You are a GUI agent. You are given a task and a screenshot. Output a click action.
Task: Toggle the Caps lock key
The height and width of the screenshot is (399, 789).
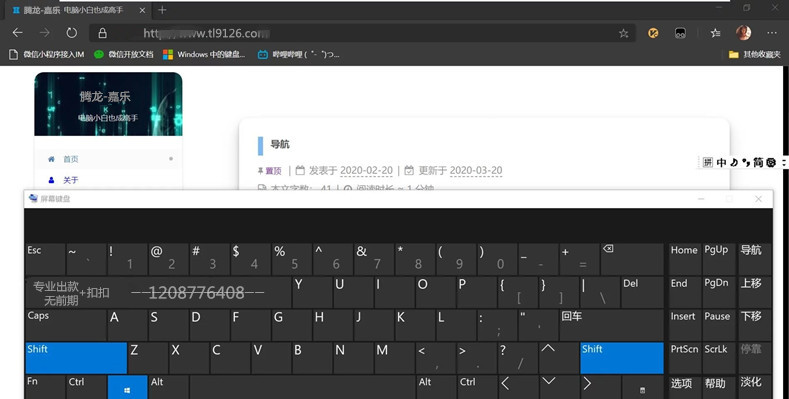65,325
